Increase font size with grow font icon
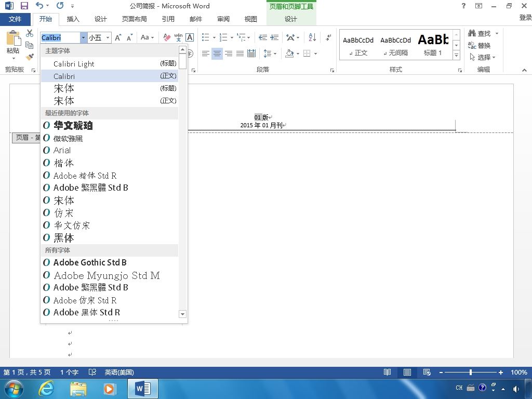Screen dimensions: 532x399 [118, 37]
